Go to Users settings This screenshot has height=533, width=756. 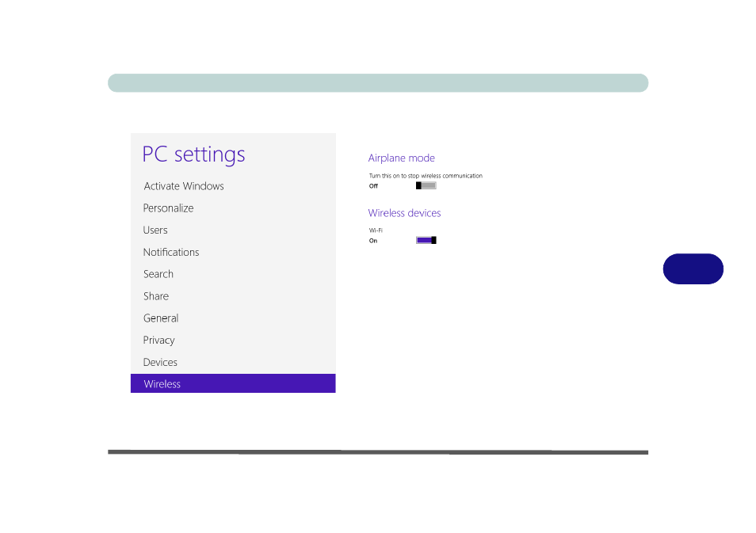tap(155, 230)
